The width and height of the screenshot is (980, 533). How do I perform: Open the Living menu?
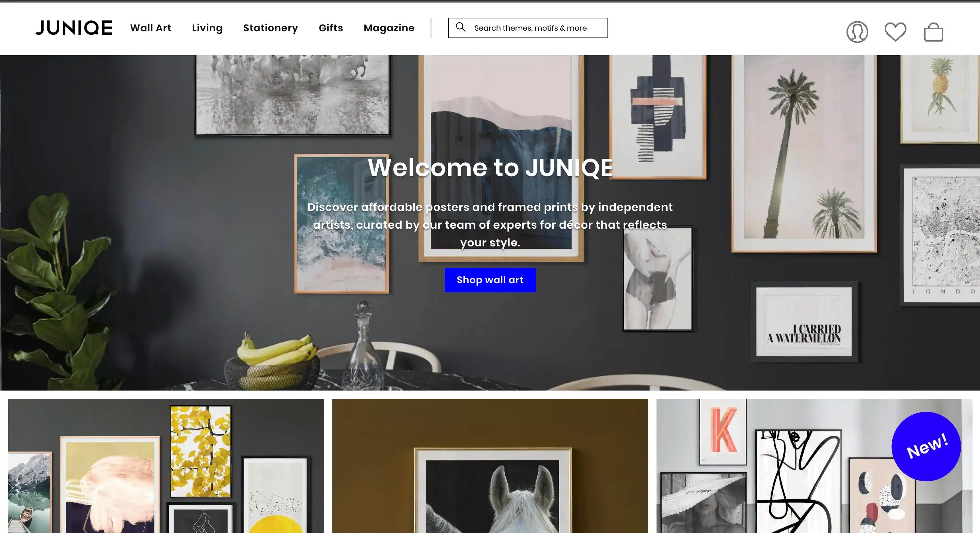tap(207, 28)
